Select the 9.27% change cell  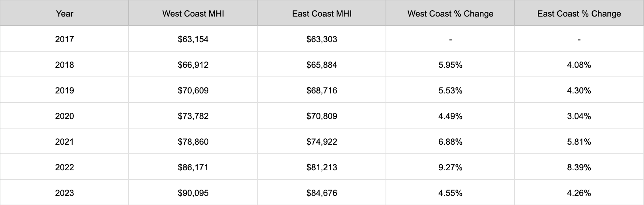point(450,167)
